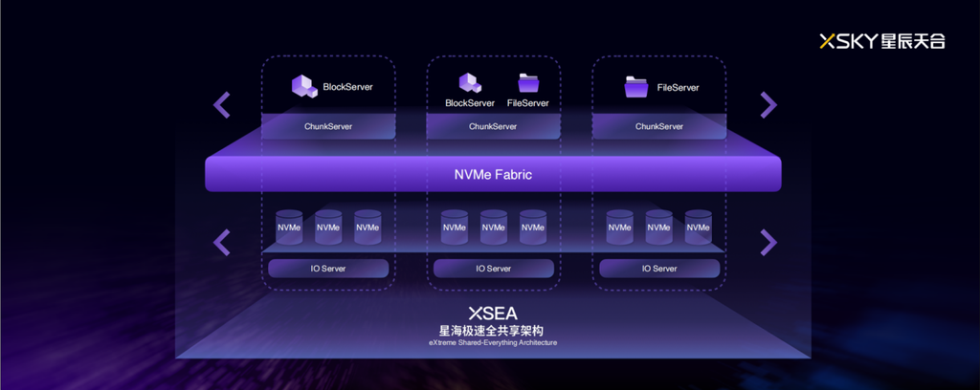
Task: Select the middle NVMe drive cylinder in the right group
Action: coord(658,227)
